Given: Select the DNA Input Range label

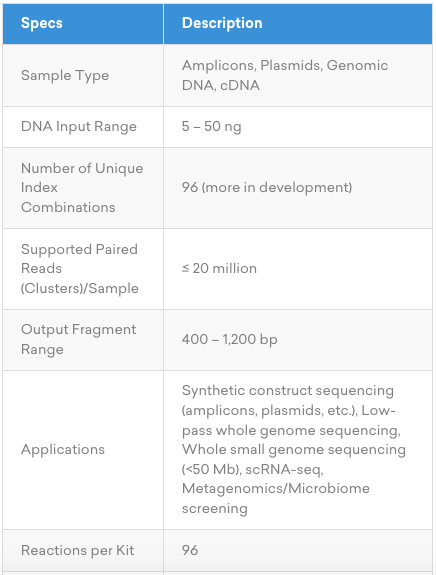Looking at the screenshot, I should (x=79, y=127).
